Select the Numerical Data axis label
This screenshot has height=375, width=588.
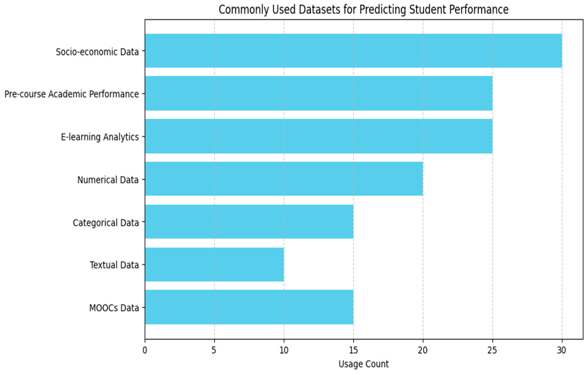point(108,180)
